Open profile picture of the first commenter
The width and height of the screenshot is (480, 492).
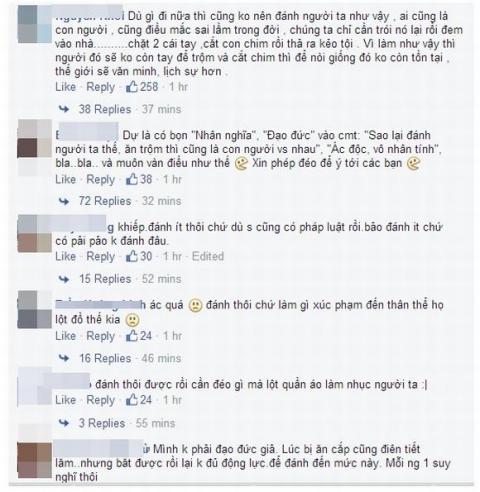(x=35, y=24)
